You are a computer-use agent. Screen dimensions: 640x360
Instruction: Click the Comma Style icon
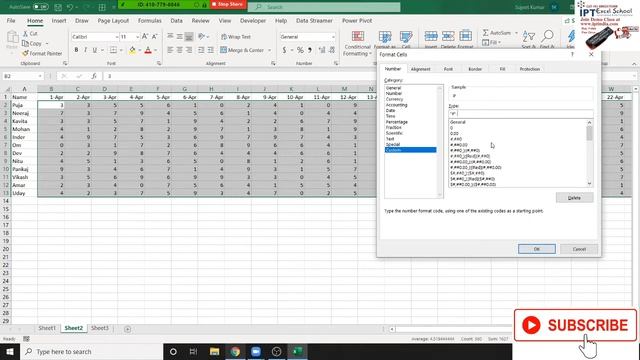coord(310,50)
